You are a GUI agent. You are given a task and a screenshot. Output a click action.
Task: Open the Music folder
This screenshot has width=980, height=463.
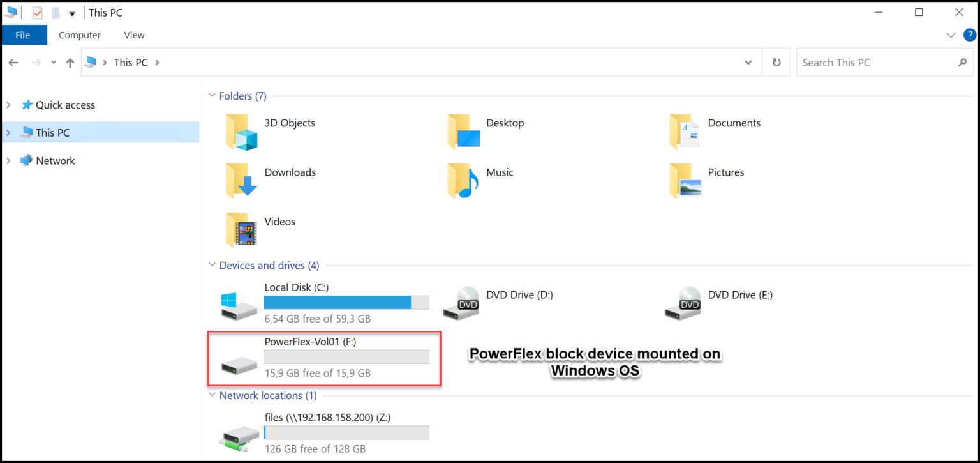pos(500,172)
